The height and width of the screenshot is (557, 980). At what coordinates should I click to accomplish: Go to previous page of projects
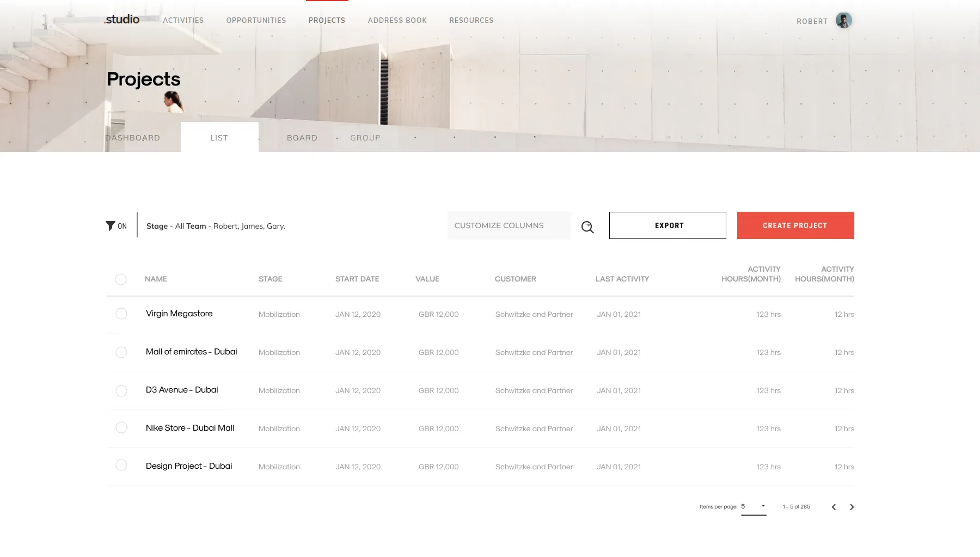coord(834,507)
